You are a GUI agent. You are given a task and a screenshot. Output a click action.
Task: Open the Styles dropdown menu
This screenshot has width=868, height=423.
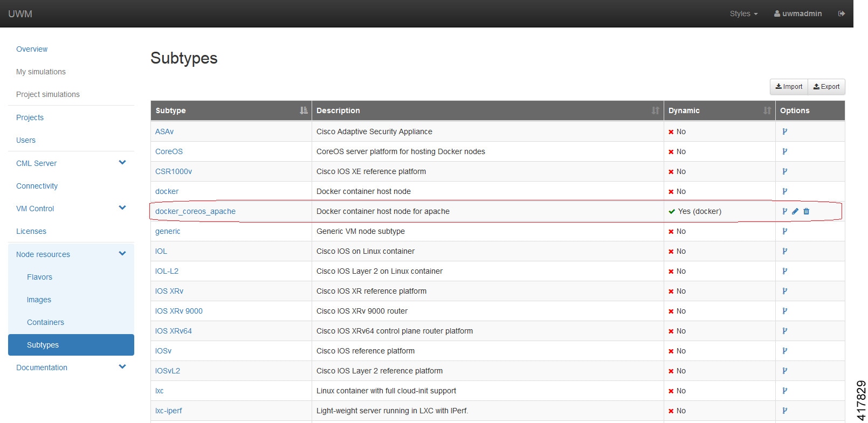tap(743, 13)
